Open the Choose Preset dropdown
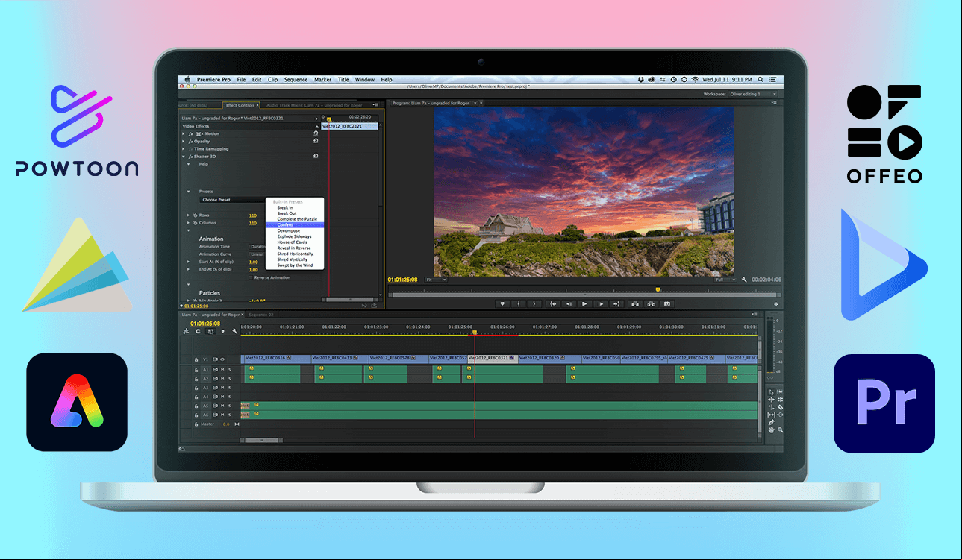Viewport: 962px width, 560px height. pos(233,200)
